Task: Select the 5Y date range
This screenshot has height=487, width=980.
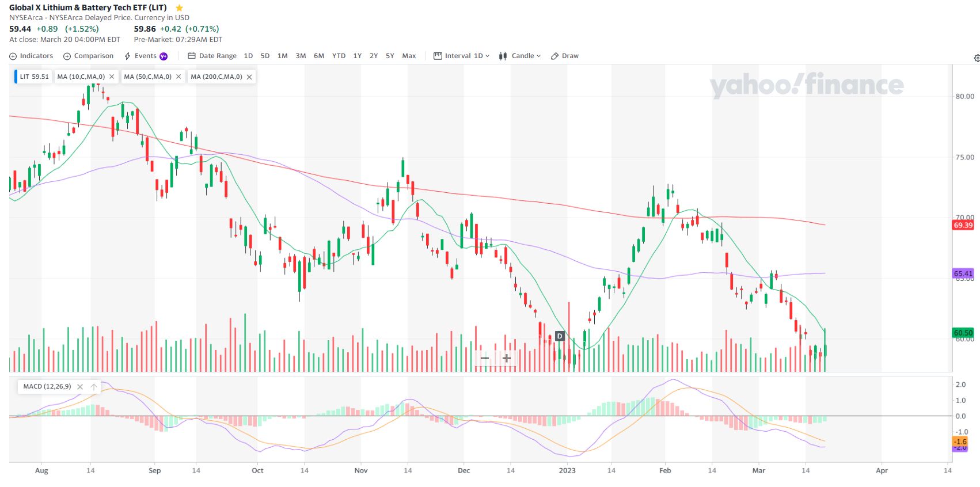Action: click(390, 56)
